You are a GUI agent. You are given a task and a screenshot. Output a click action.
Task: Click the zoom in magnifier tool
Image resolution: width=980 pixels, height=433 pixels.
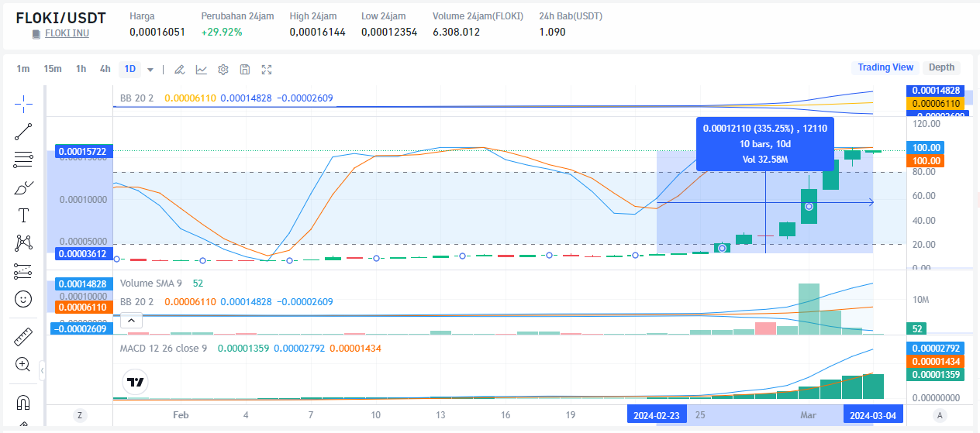point(23,364)
